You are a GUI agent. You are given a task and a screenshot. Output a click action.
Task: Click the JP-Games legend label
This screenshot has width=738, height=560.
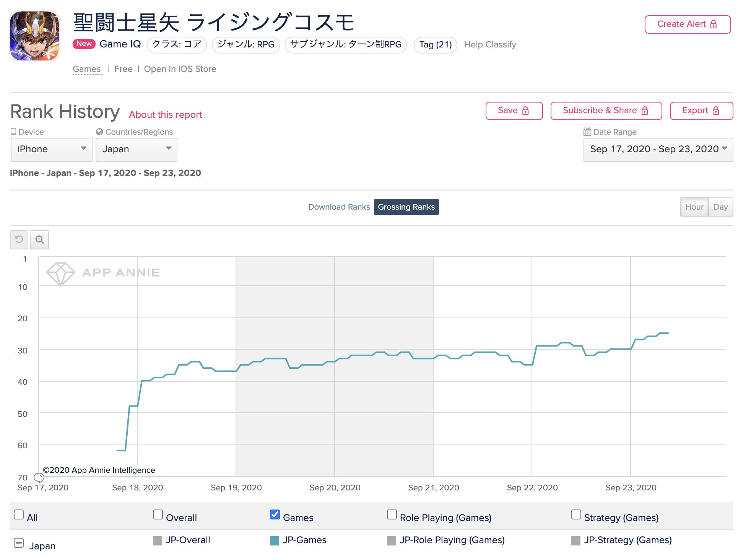click(x=305, y=540)
